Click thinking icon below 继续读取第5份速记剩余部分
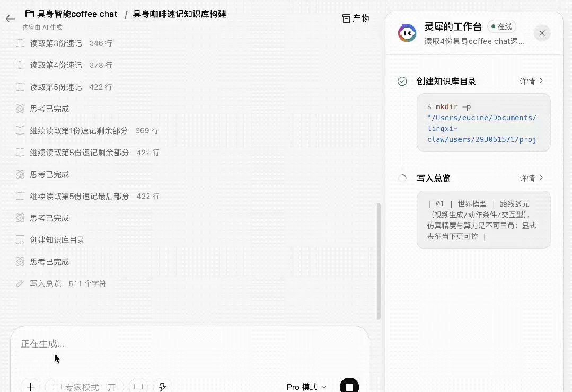The height and width of the screenshot is (392, 572). coord(20,174)
